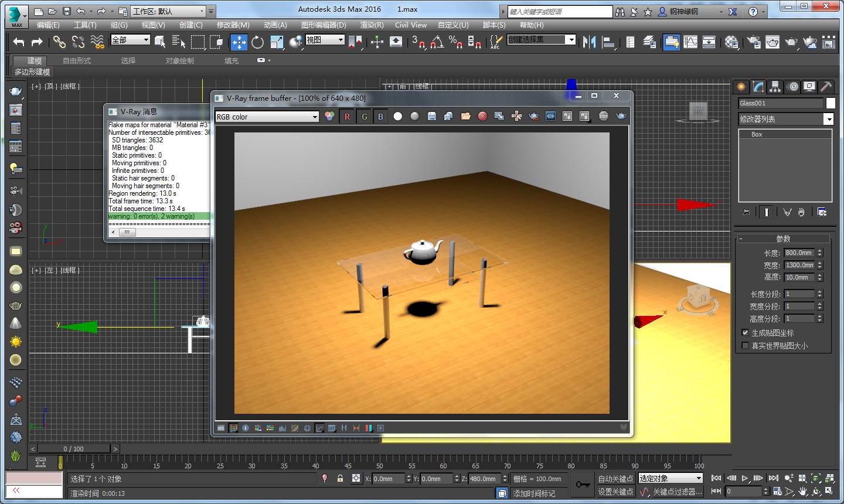Click Rendered Frame Window icon

tap(772, 42)
